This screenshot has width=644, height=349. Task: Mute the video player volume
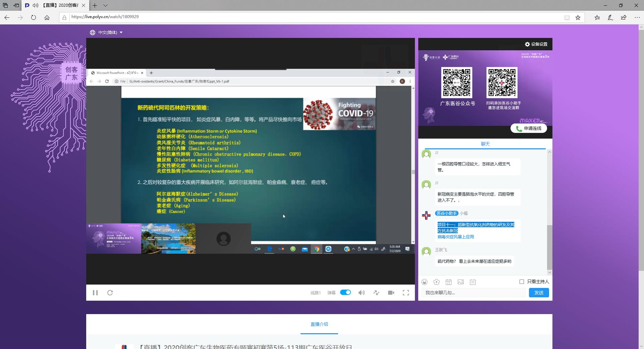(361, 293)
